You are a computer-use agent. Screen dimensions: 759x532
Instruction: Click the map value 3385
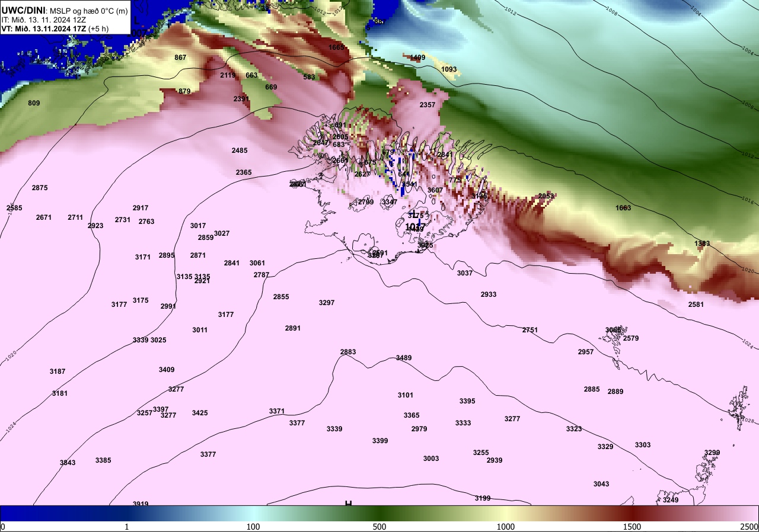click(x=103, y=460)
